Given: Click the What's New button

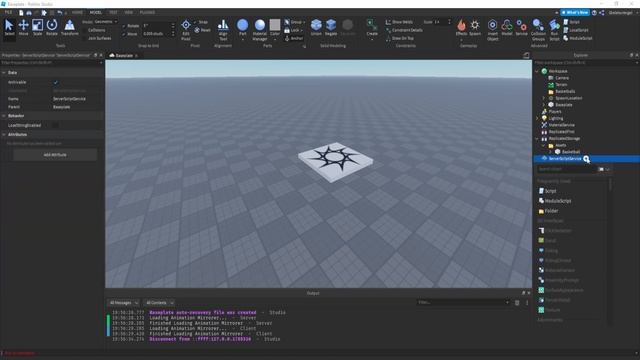Looking at the screenshot, I should tap(575, 13).
